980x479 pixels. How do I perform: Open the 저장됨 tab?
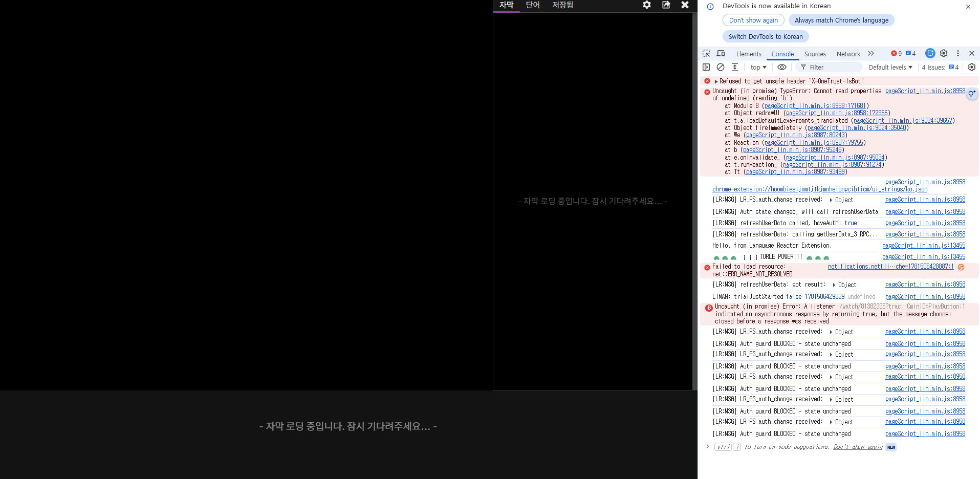[x=562, y=5]
